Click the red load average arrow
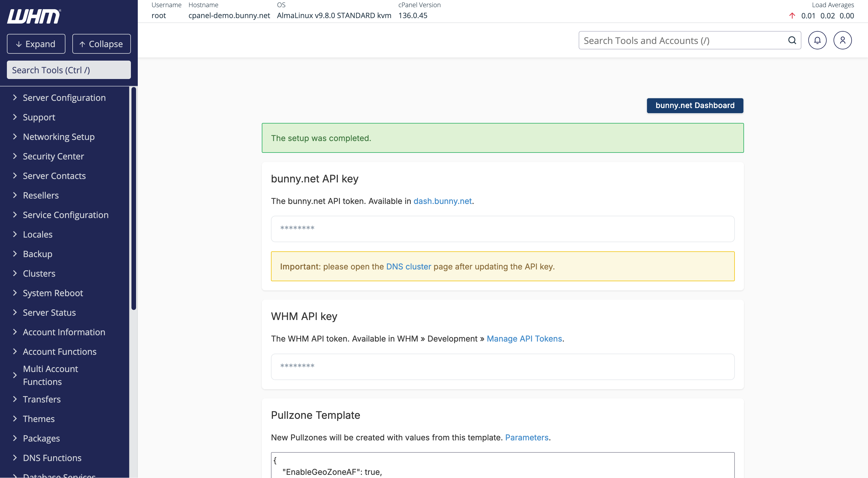 (792, 16)
